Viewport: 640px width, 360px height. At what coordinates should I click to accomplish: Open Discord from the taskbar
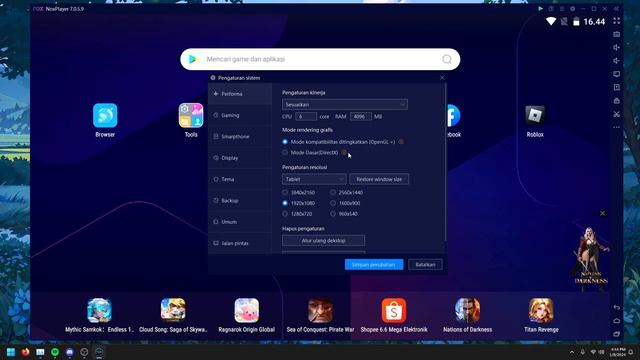[x=69, y=352]
